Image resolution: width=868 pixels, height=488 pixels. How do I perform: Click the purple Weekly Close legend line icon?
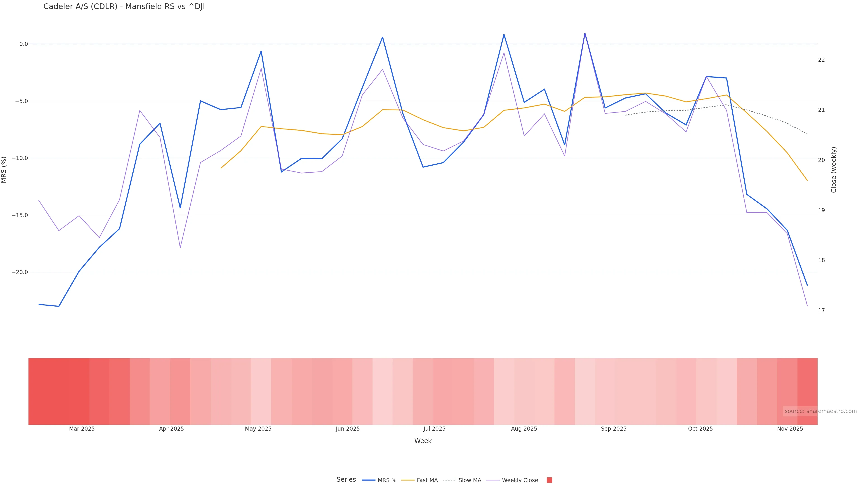(x=493, y=480)
